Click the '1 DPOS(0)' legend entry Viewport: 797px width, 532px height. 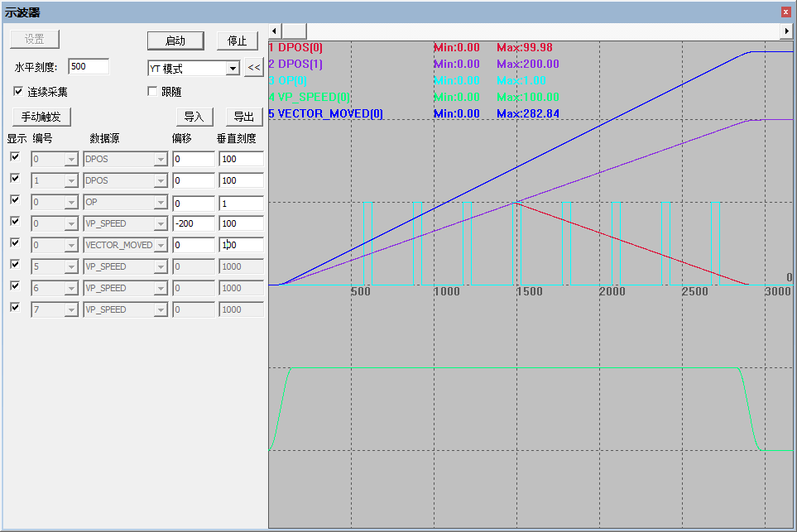tap(295, 48)
